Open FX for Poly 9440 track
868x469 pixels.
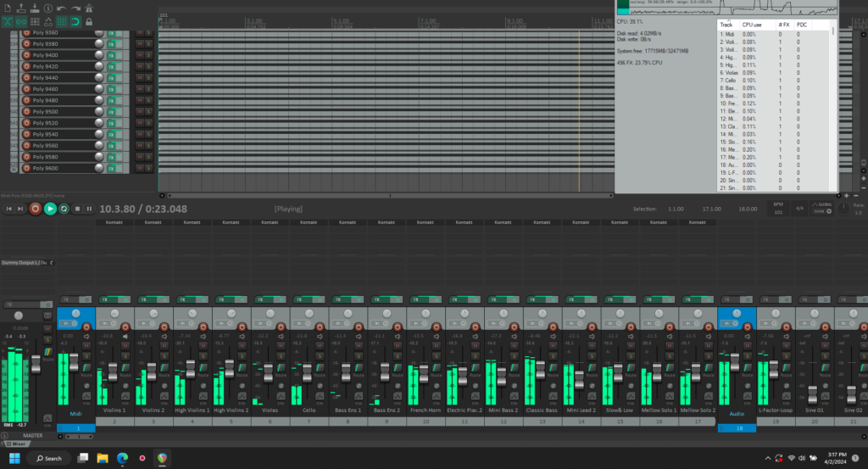[111, 78]
